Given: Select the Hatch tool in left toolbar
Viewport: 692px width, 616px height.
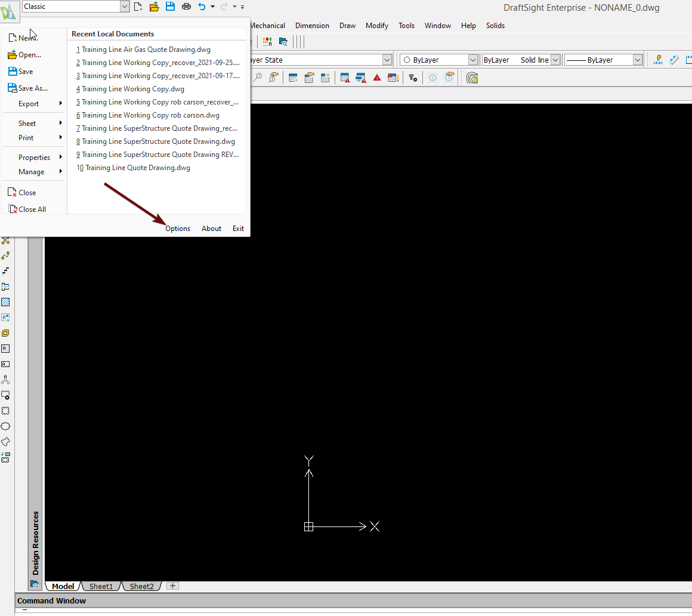Looking at the screenshot, I should point(5,302).
